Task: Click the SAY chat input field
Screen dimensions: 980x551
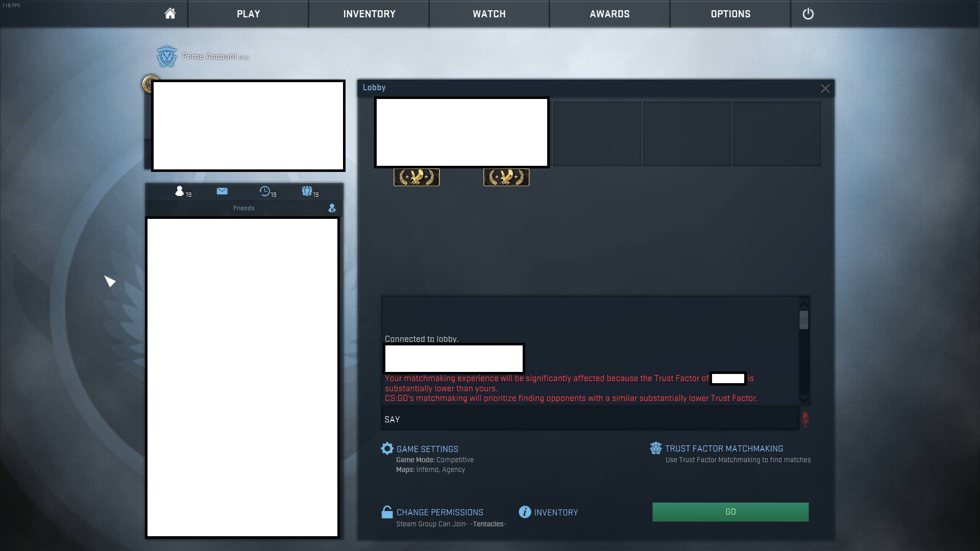Action: click(x=590, y=419)
